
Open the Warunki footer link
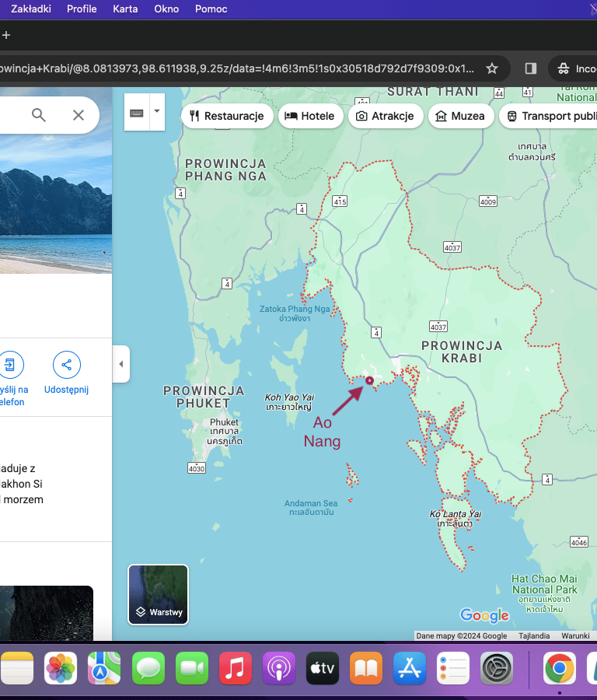575,635
